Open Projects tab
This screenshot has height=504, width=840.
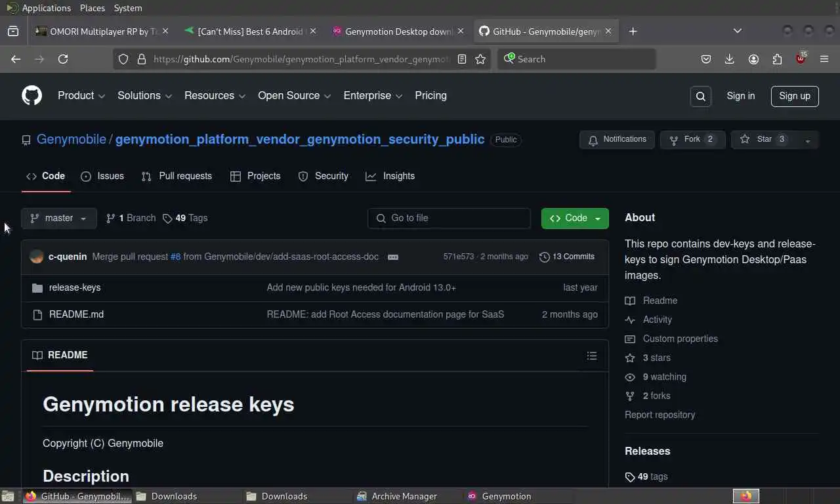pyautogui.click(x=255, y=177)
